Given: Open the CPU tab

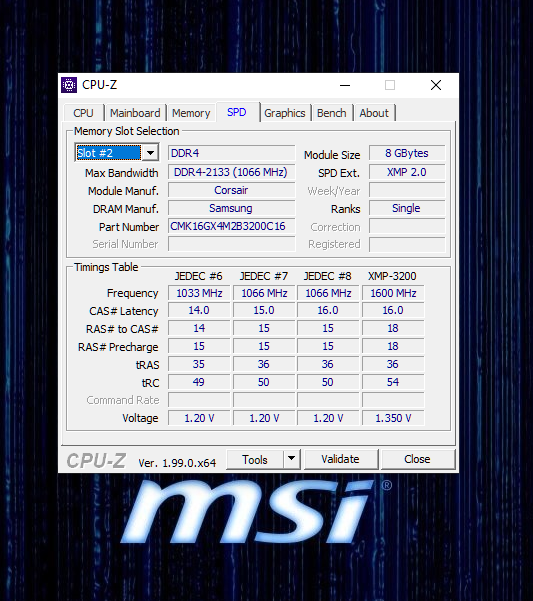Looking at the screenshot, I should [x=84, y=113].
